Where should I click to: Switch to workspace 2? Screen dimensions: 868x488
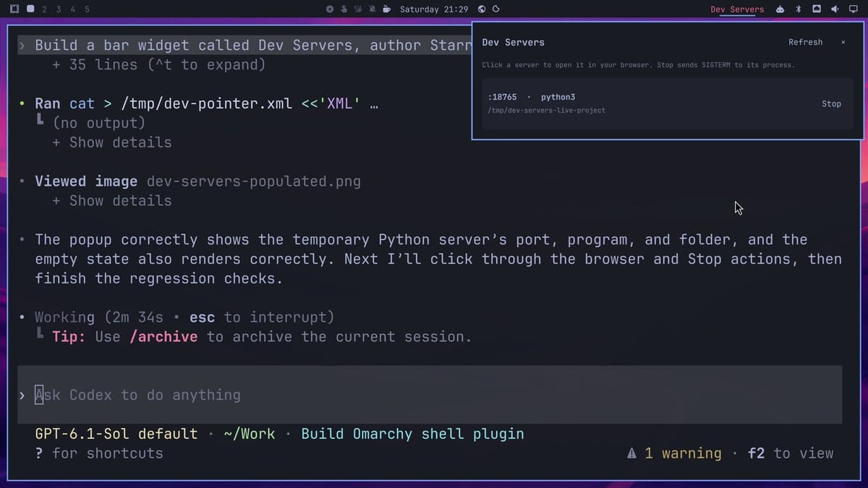(45, 9)
